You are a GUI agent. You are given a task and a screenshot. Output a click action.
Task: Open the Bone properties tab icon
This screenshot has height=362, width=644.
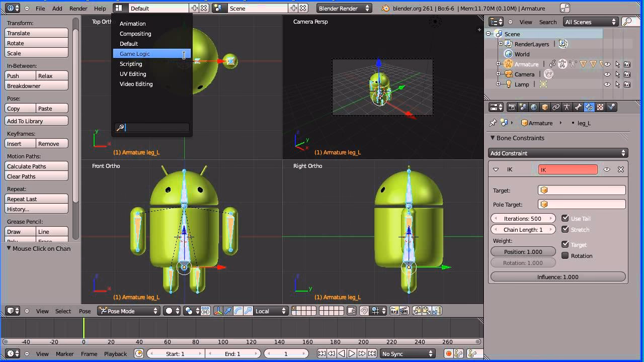pos(578,107)
